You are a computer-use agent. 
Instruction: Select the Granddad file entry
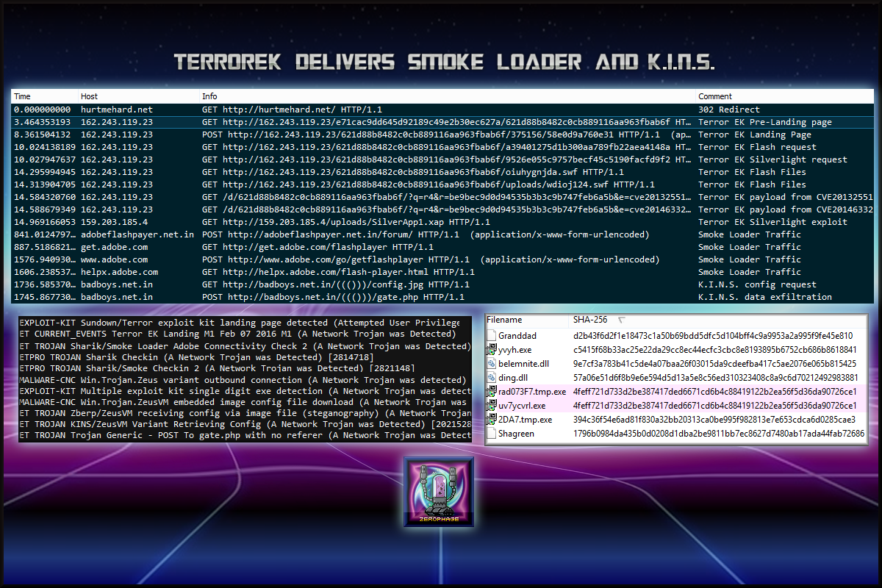pyautogui.click(x=517, y=336)
